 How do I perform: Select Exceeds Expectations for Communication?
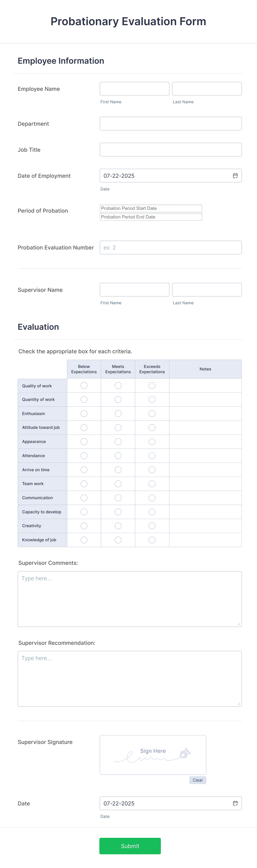[152, 498]
